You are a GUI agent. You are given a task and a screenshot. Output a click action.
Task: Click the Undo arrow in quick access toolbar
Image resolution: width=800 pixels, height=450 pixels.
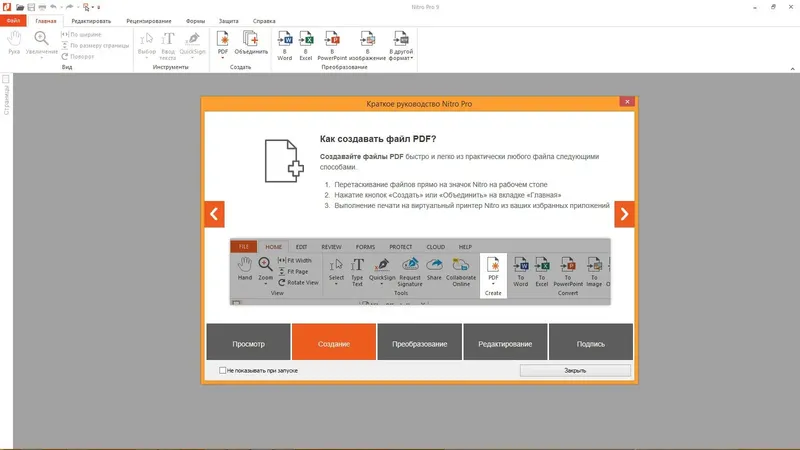pos(53,7)
